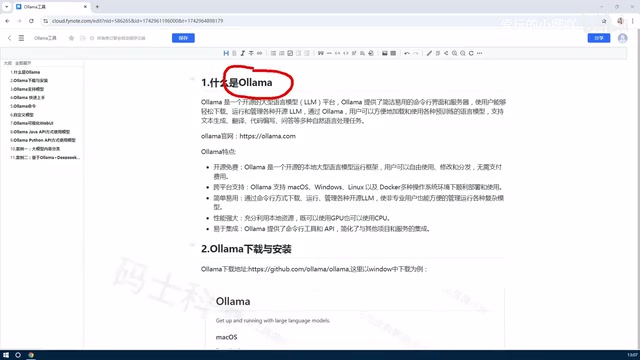Click the page vertical scrollbar

[x=638, y=188]
